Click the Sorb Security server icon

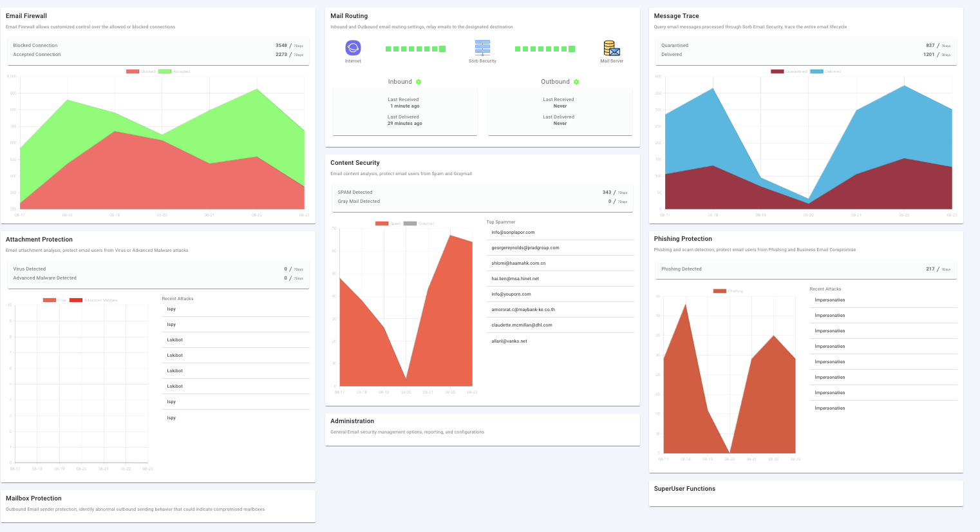pos(482,48)
